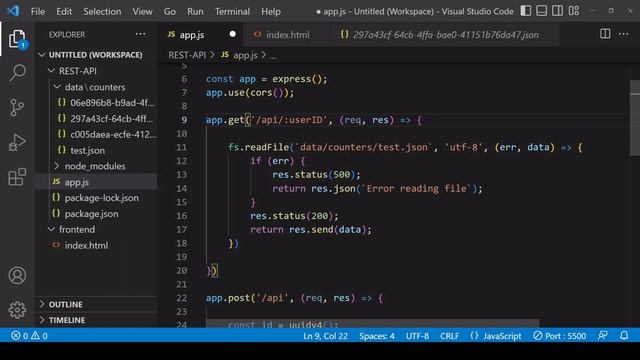Open the Explorer view in the activity bar
This screenshot has width=640, height=360.
(x=17, y=39)
